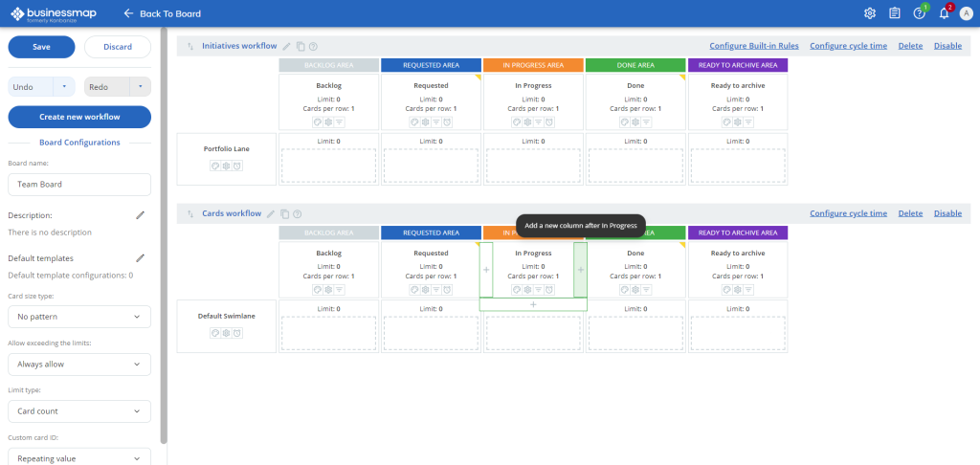
Task: Click the Undo button
Action: pyautogui.click(x=31, y=87)
